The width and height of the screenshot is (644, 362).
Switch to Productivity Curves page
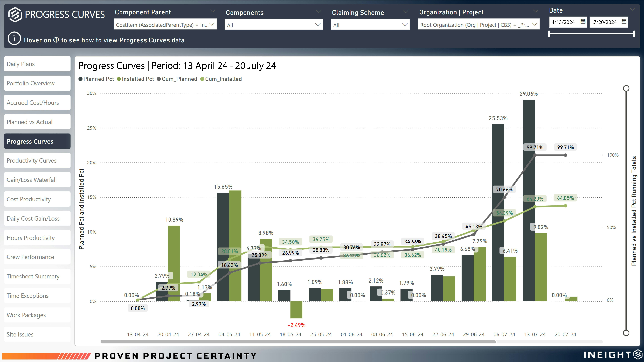point(37,160)
